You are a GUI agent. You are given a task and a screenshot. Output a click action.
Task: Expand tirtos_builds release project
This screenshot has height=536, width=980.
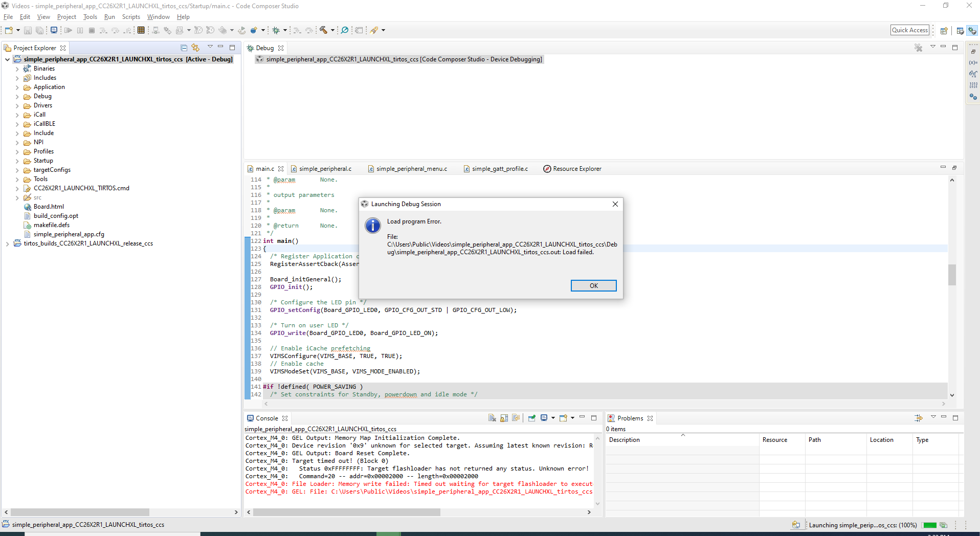[7, 244]
